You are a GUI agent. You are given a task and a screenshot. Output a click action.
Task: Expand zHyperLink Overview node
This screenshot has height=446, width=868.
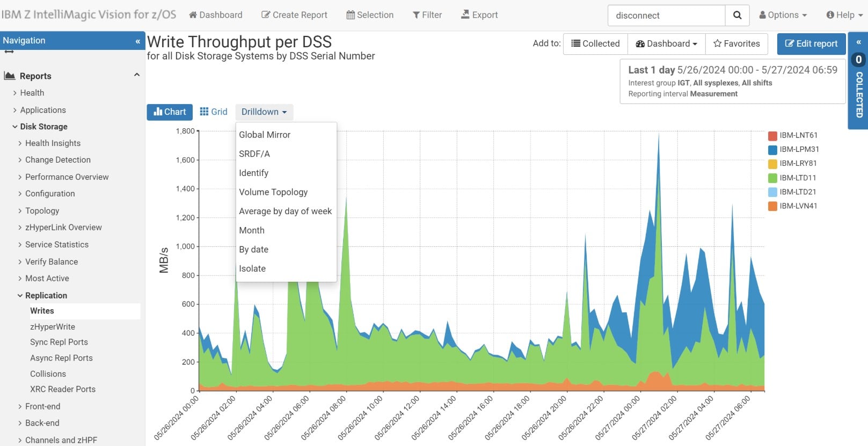tap(20, 228)
